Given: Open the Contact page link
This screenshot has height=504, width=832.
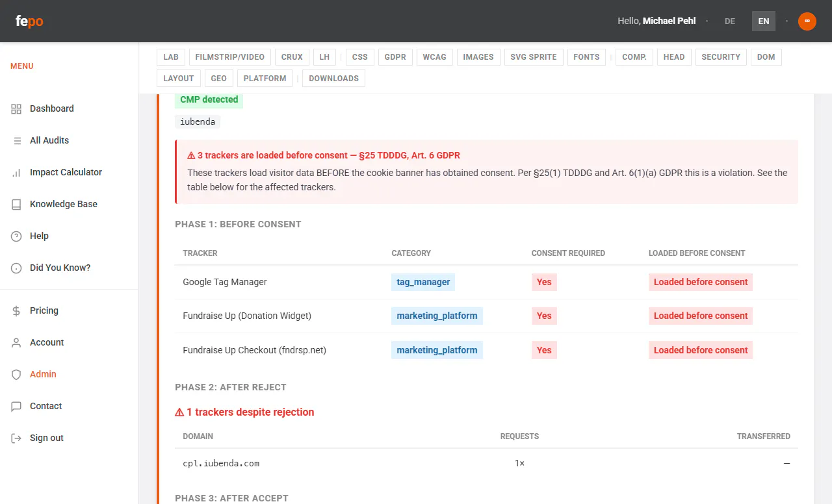Looking at the screenshot, I should [x=46, y=407].
